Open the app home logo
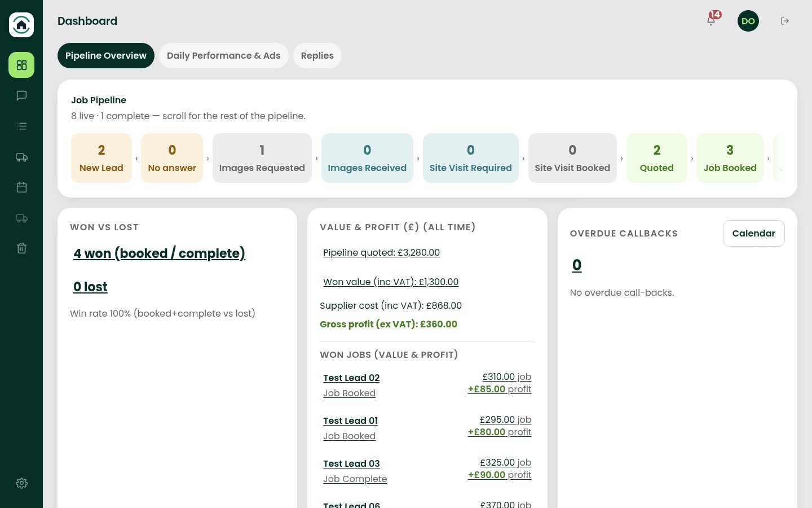This screenshot has width=812, height=508. tap(21, 25)
